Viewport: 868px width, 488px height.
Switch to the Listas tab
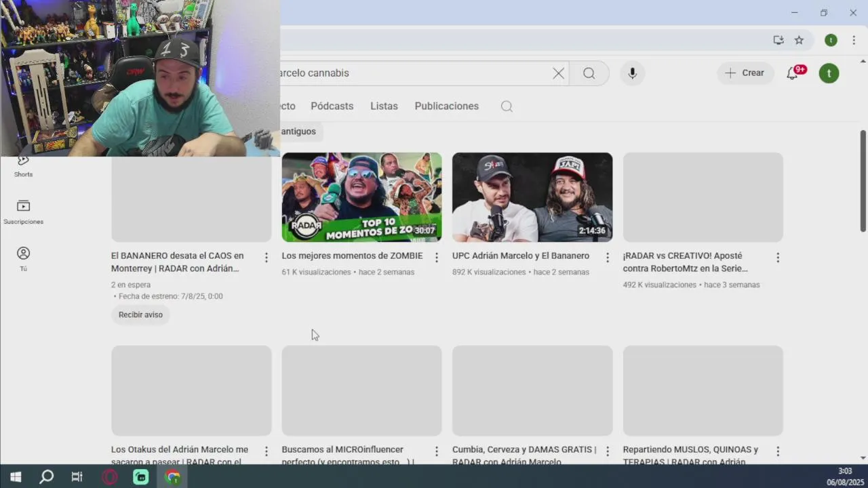click(x=384, y=106)
